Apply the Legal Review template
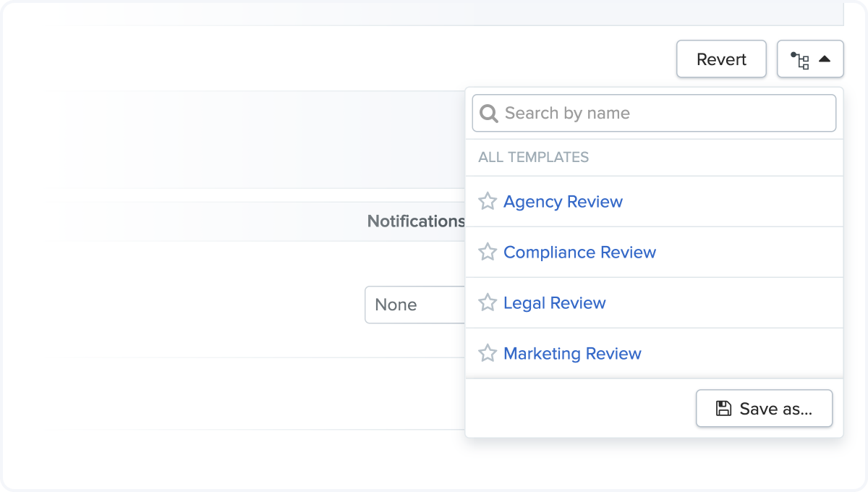 coord(554,303)
